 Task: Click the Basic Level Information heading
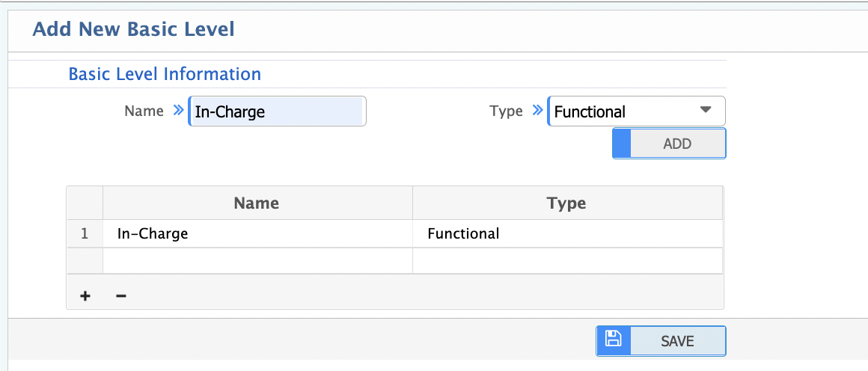click(x=165, y=73)
